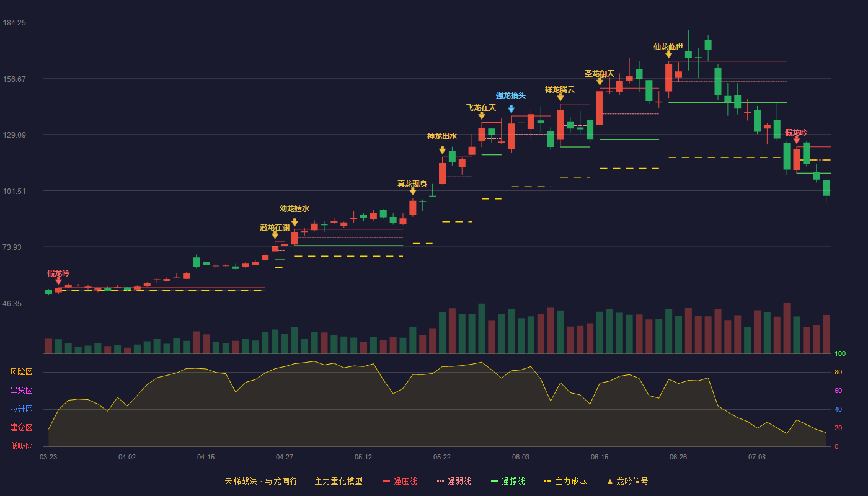This screenshot has width=868, height=496.
Task: Click the arrow marker under 仙龙临世
Action: (668, 55)
